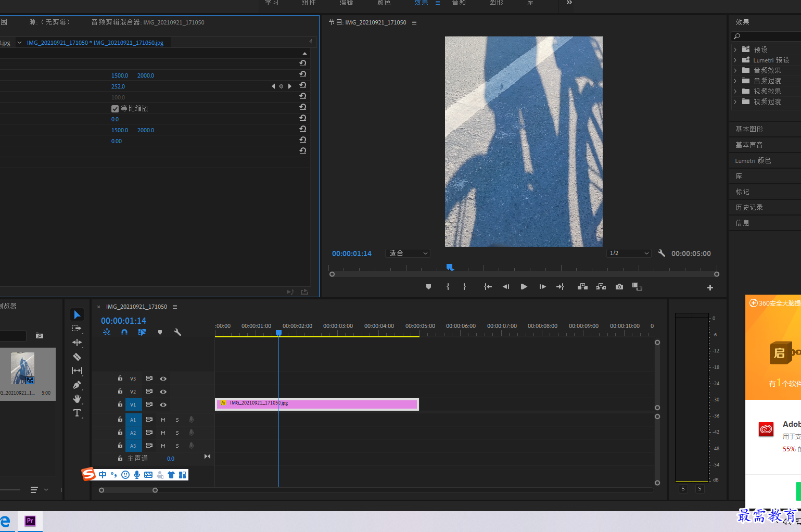This screenshot has width=801, height=532.
Task: Expand the 预设 folder
Action: [735, 49]
